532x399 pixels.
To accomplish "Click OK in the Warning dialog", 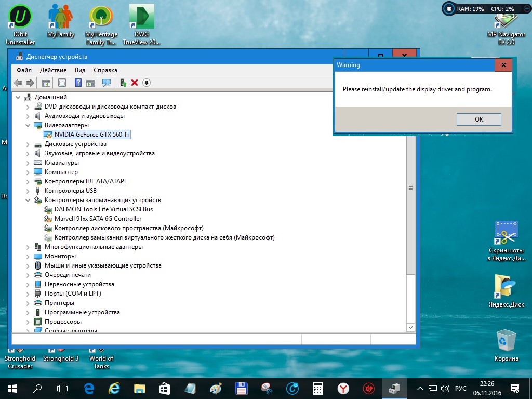I will [x=478, y=119].
